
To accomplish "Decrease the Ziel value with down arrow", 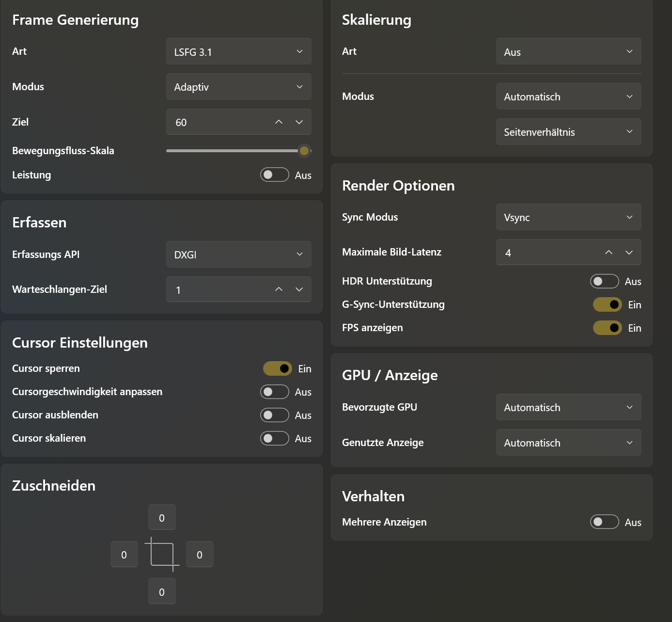I will [299, 122].
